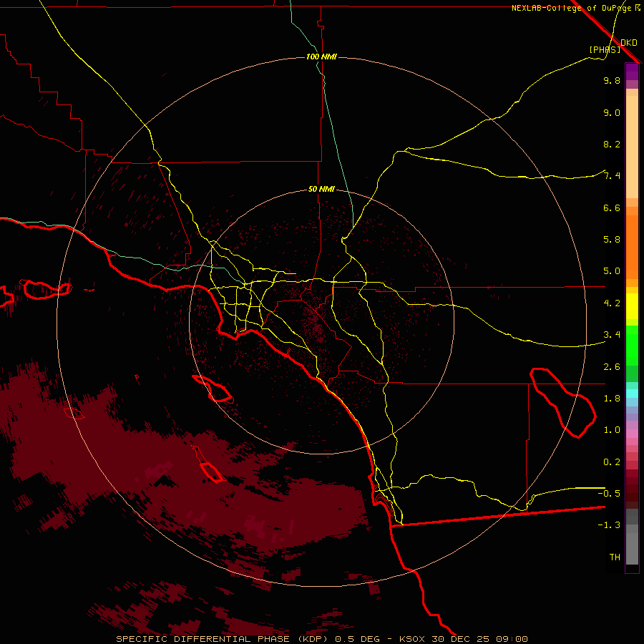Pick the bright green segment of the color bar
644x644 pixels.
pos(632,346)
